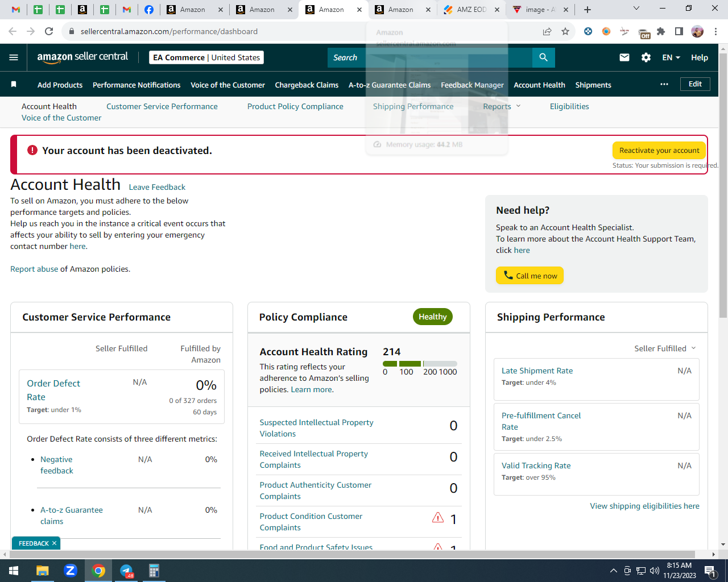Open the Windows notification center icon
This screenshot has height=582, width=728.
coord(710,571)
